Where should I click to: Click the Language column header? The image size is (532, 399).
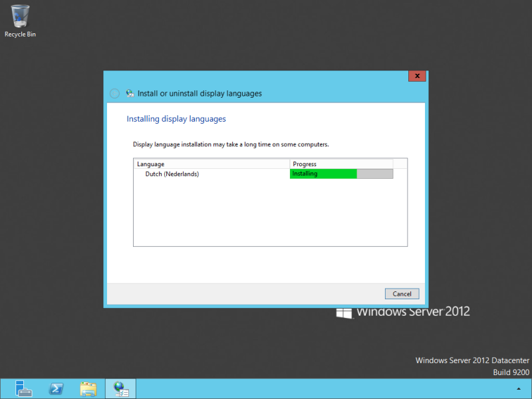click(x=211, y=164)
